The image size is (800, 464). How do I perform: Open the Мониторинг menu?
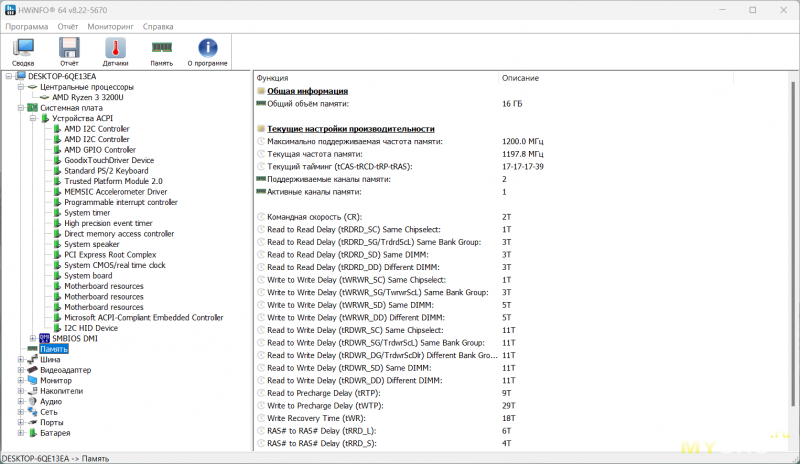(110, 27)
